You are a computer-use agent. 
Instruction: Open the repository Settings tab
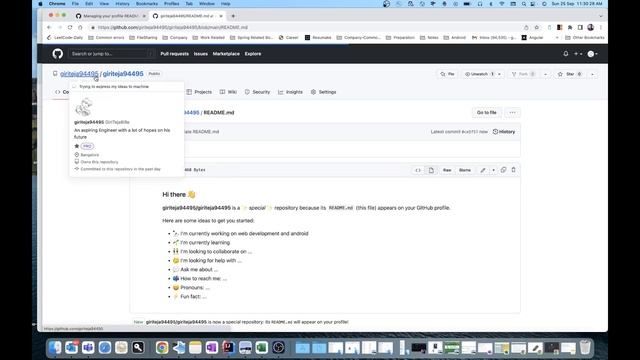323,92
